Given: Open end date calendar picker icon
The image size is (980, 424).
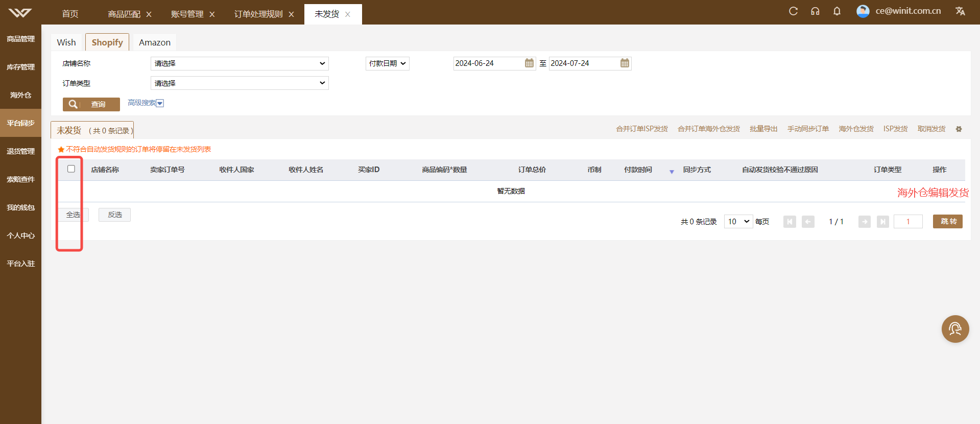Looking at the screenshot, I should [625, 63].
